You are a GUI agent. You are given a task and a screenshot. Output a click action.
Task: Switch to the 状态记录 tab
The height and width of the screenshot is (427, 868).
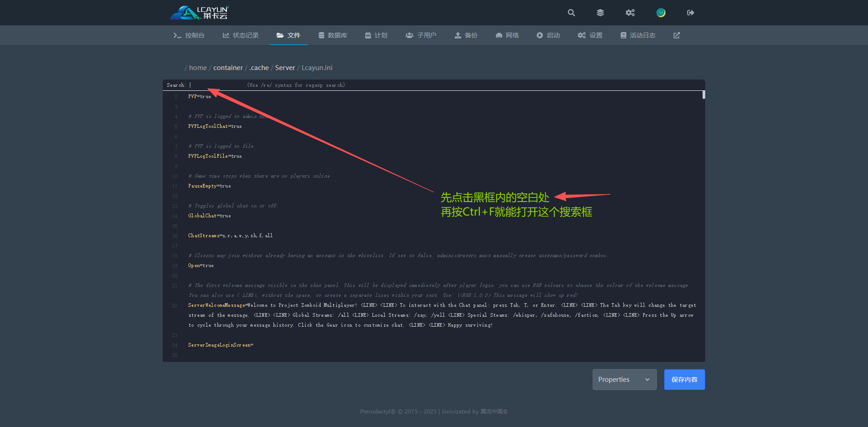click(x=241, y=35)
